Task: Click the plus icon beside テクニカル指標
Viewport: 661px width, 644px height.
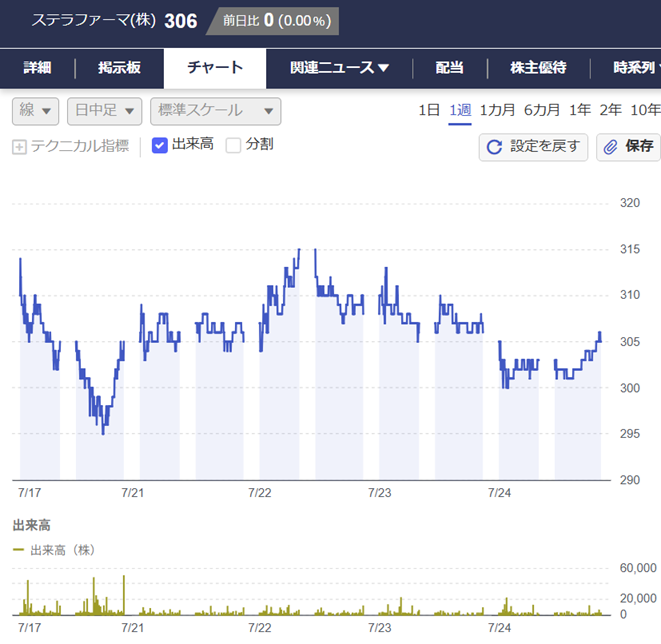Action: (x=19, y=147)
